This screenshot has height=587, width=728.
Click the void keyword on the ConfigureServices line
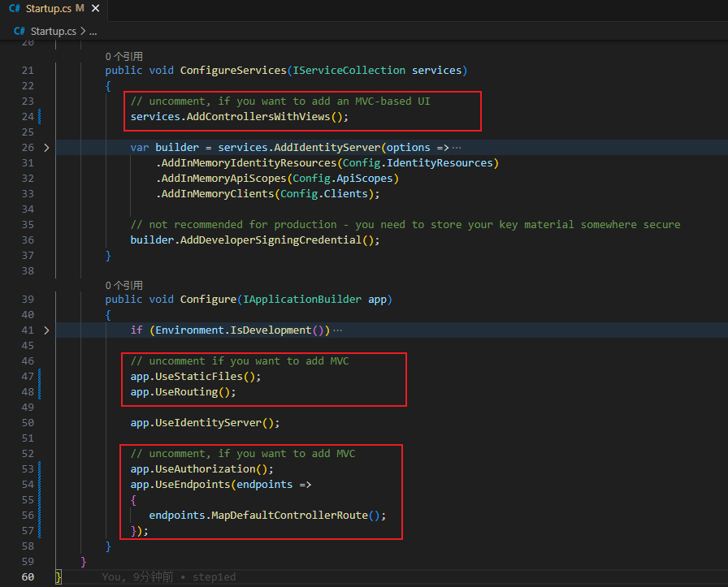click(161, 71)
